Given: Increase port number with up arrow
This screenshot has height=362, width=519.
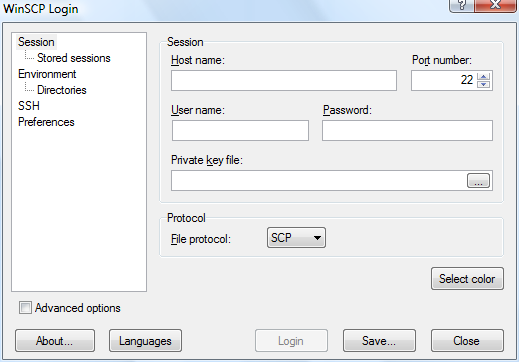Looking at the screenshot, I should (x=483, y=76).
